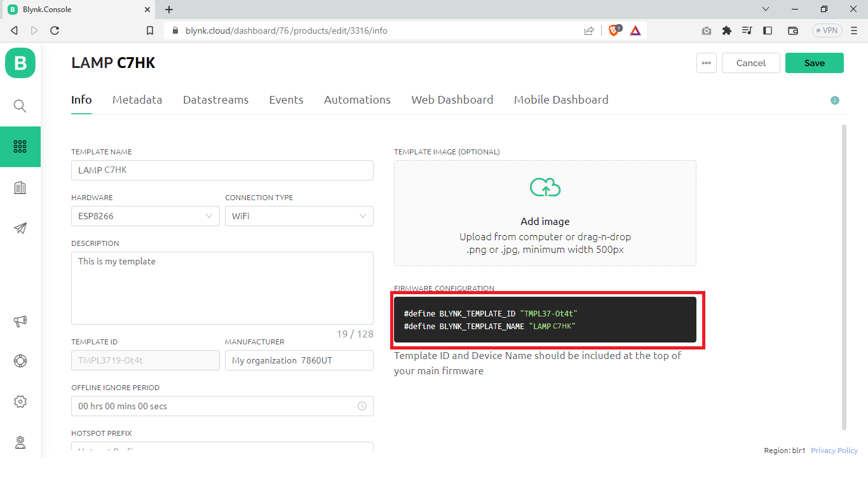This screenshot has width=868, height=488.
Task: Click the Template Name input field
Action: pos(222,170)
